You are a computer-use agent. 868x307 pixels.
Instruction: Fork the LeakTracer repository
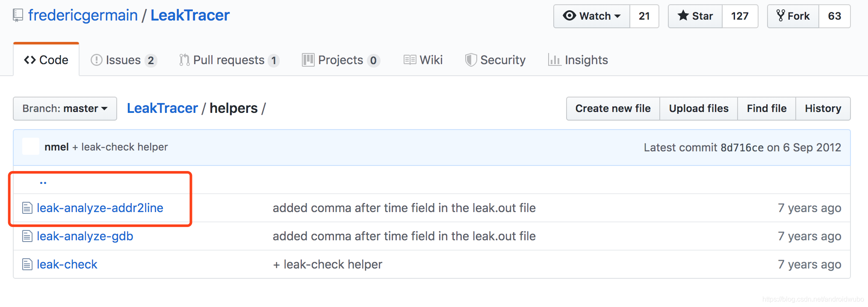[793, 16]
